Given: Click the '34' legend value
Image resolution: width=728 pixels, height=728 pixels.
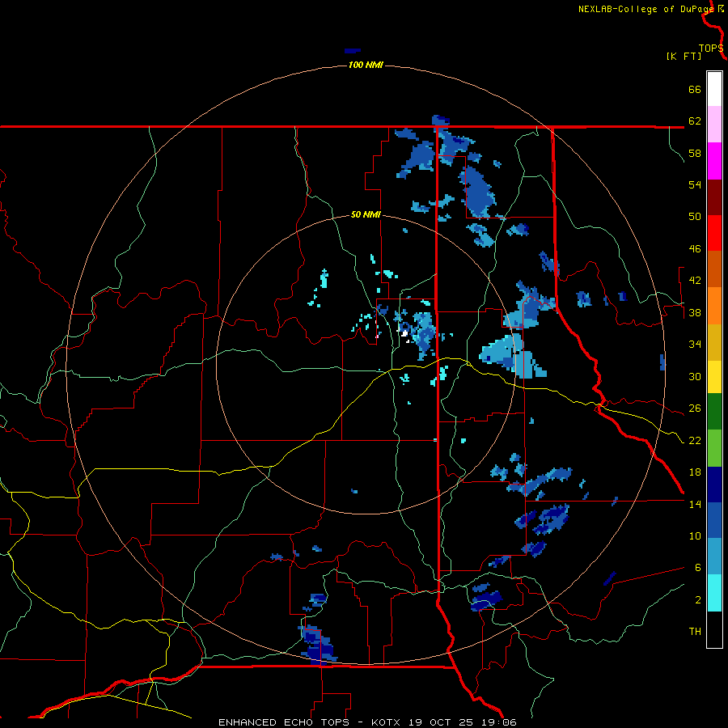Looking at the screenshot, I should [x=695, y=345].
